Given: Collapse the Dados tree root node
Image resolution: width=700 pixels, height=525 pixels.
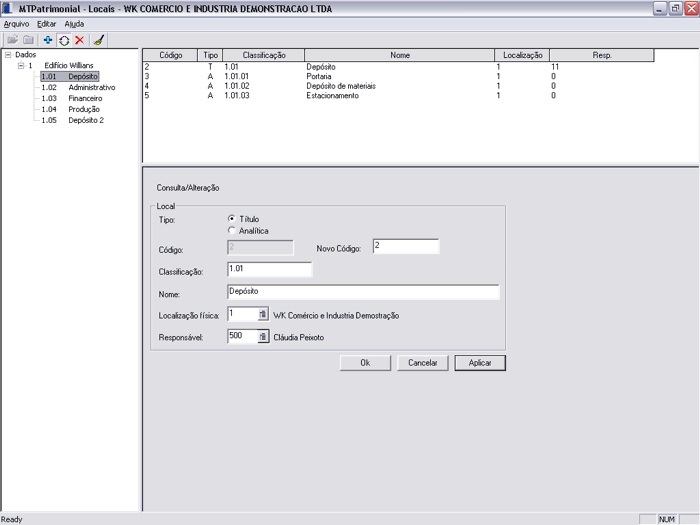Looking at the screenshot, I should 8,55.
